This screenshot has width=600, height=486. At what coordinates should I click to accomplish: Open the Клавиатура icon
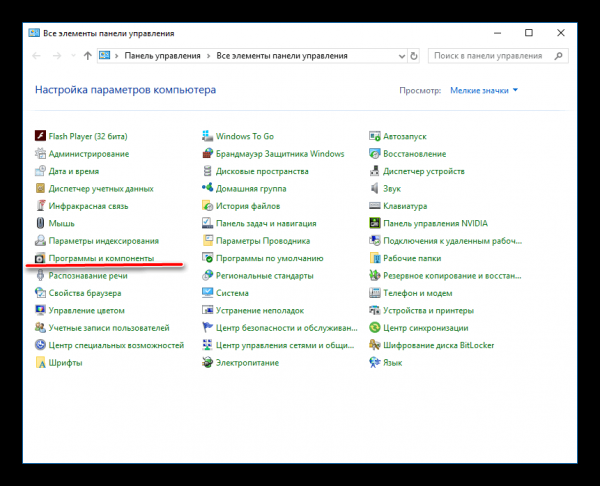coord(374,206)
